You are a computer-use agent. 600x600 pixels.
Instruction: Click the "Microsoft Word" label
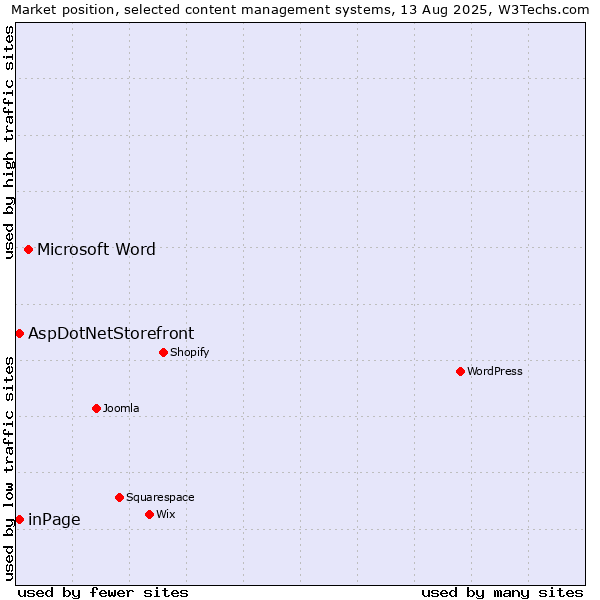pos(96,249)
